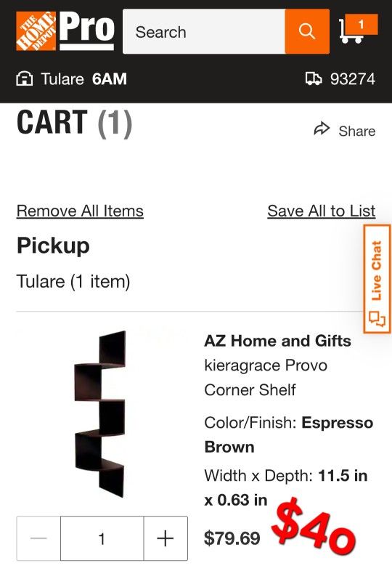Click the Search input field
392x579 pixels.
click(x=204, y=31)
